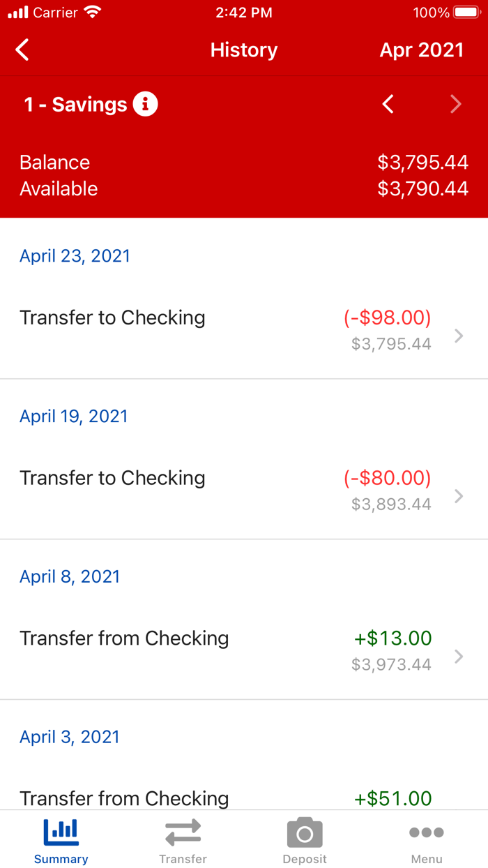488x868 pixels.
Task: Open the Menu ellipsis icon
Action: coord(427,831)
